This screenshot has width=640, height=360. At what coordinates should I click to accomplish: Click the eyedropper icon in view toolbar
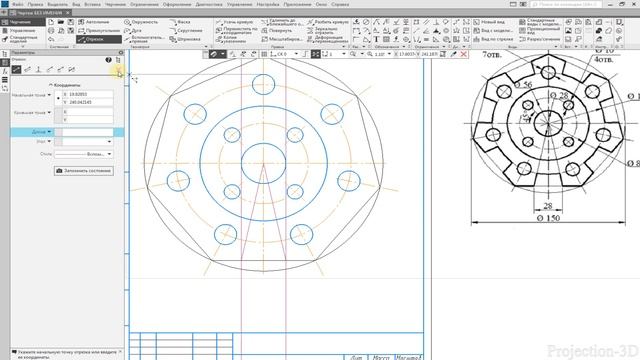click(x=453, y=54)
